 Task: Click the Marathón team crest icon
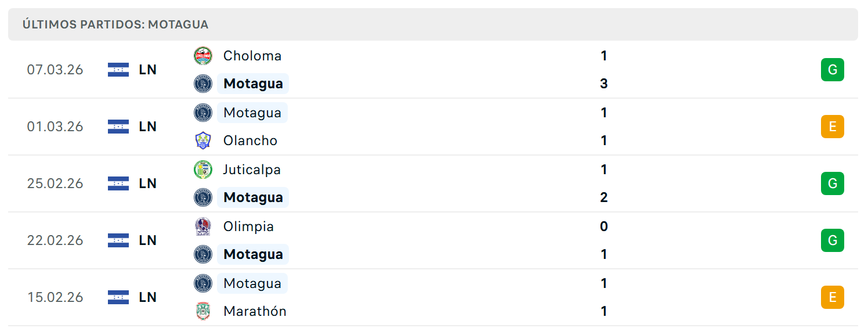[x=203, y=311]
